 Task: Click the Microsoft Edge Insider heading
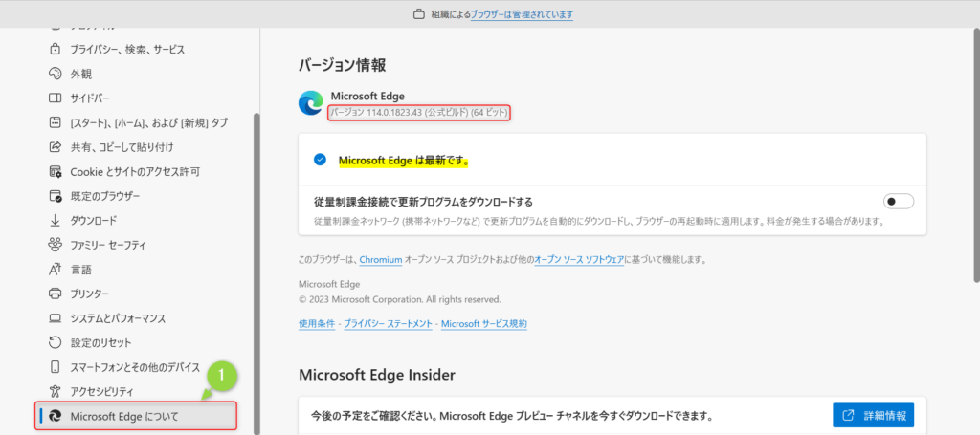coord(377,375)
